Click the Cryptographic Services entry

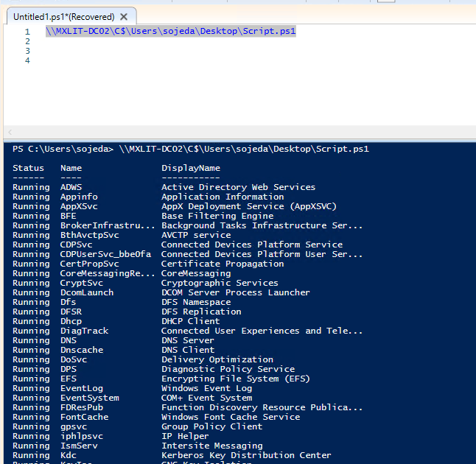tap(220, 283)
